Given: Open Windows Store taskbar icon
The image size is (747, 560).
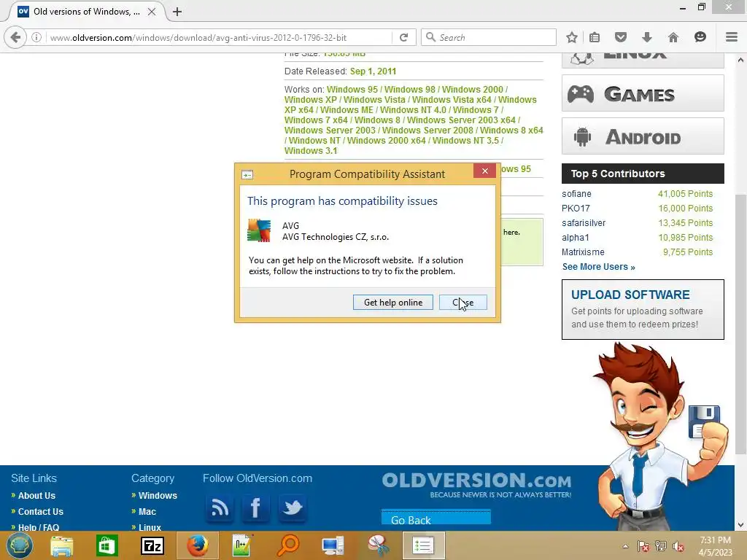Looking at the screenshot, I should click(x=107, y=545).
